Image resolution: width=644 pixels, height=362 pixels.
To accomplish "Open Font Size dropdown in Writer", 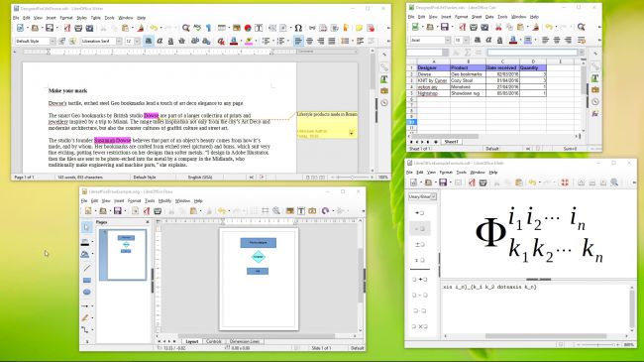I will coord(137,41).
